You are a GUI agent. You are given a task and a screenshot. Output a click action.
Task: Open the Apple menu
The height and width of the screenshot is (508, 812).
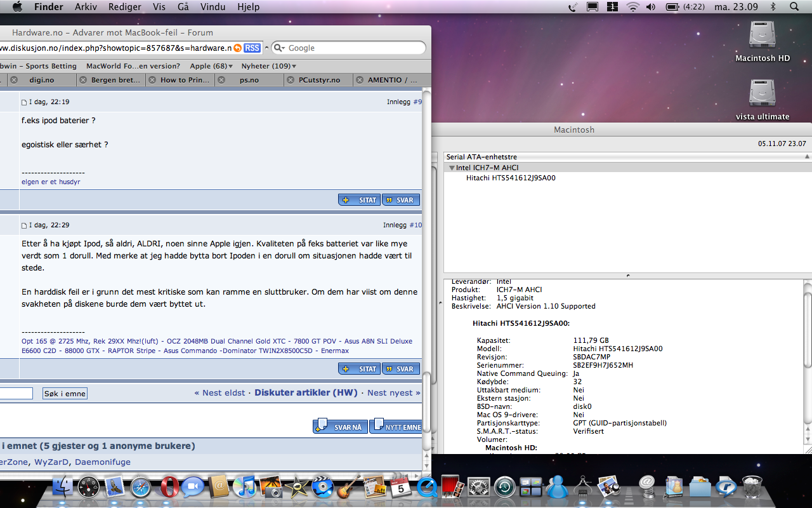17,7
